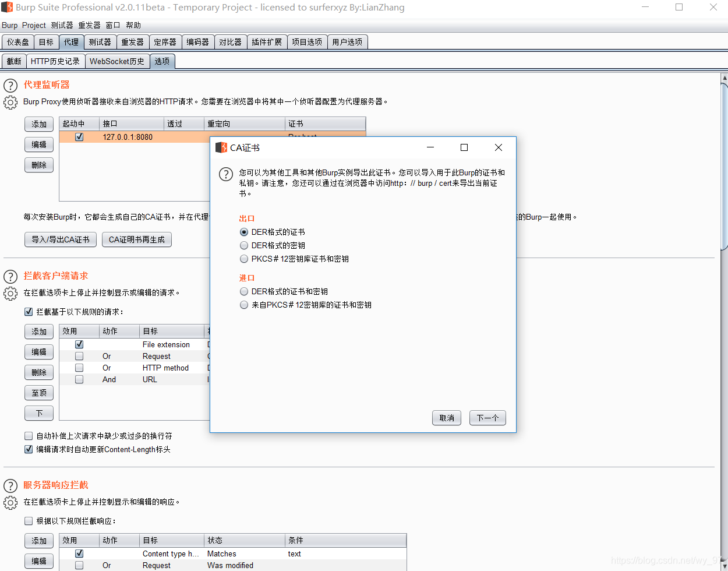Open help for 拦截客户端请求 section
This screenshot has width=728, height=571.
point(10,277)
